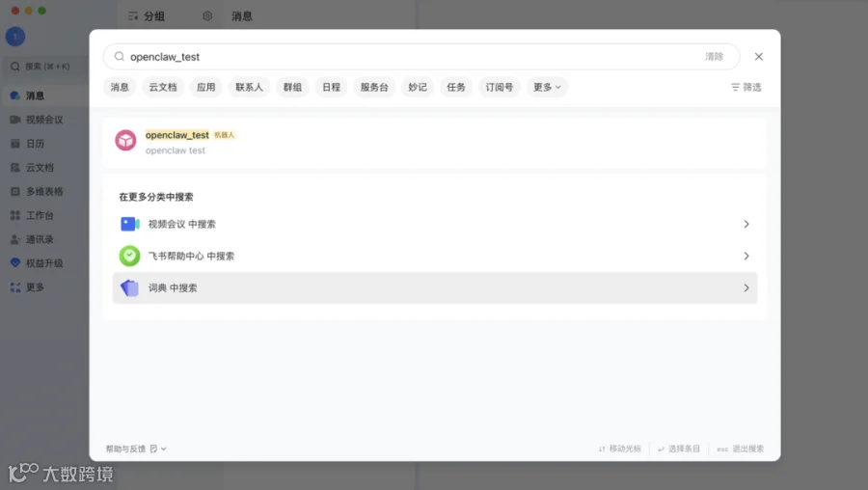This screenshot has height=490, width=868.
Task: Open the openclaw_test bot avatar icon
Action: [125, 141]
